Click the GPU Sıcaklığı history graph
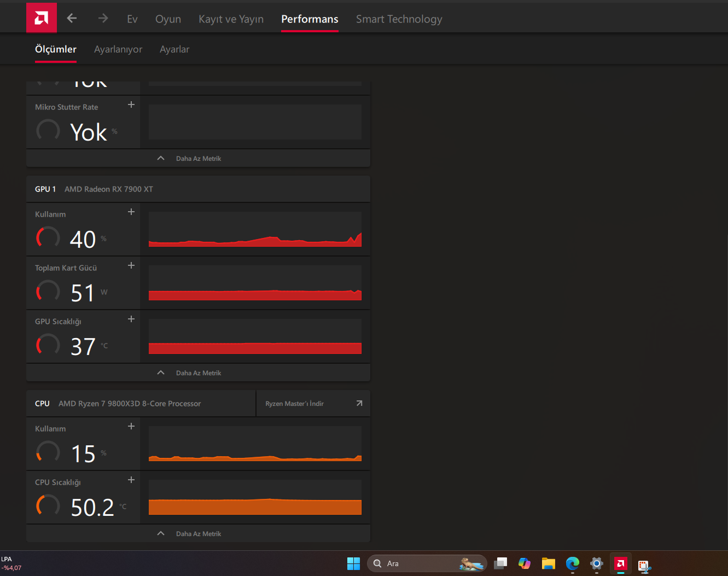 255,336
